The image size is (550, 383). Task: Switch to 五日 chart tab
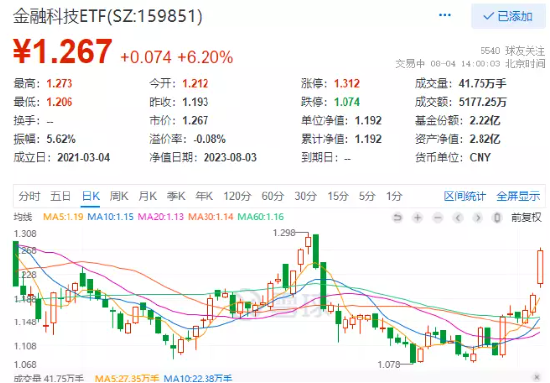pos(61,196)
